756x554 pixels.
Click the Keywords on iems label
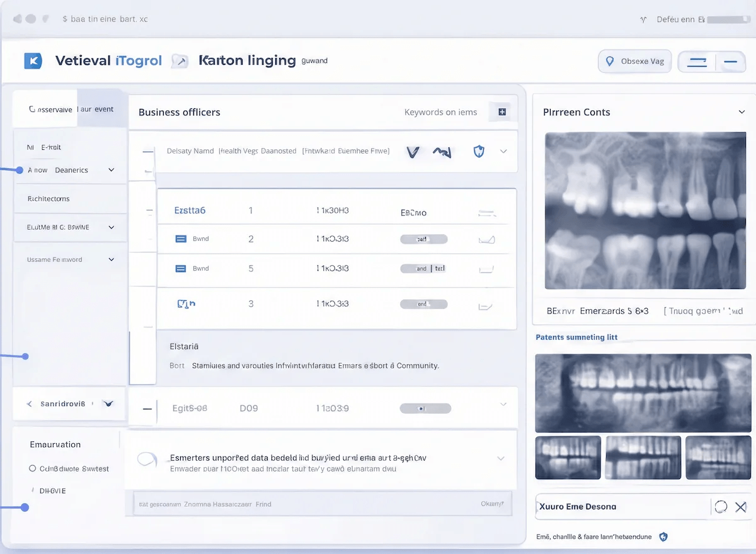(x=440, y=112)
